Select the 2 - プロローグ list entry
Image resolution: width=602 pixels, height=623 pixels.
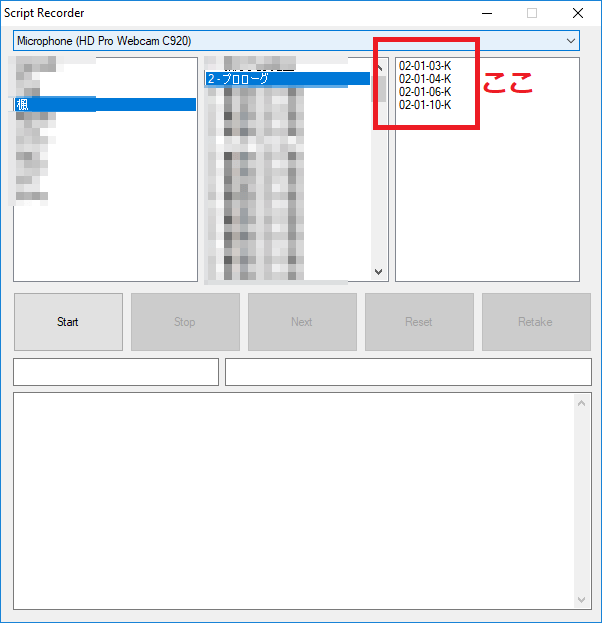(x=287, y=79)
